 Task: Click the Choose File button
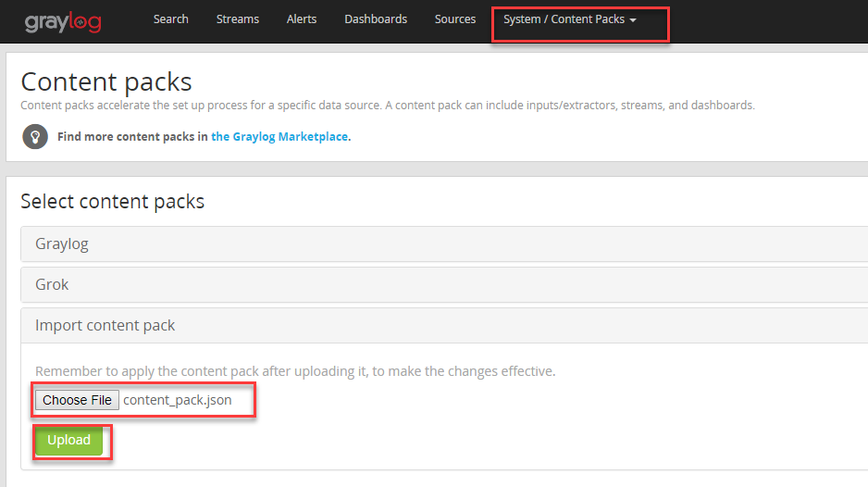point(77,400)
